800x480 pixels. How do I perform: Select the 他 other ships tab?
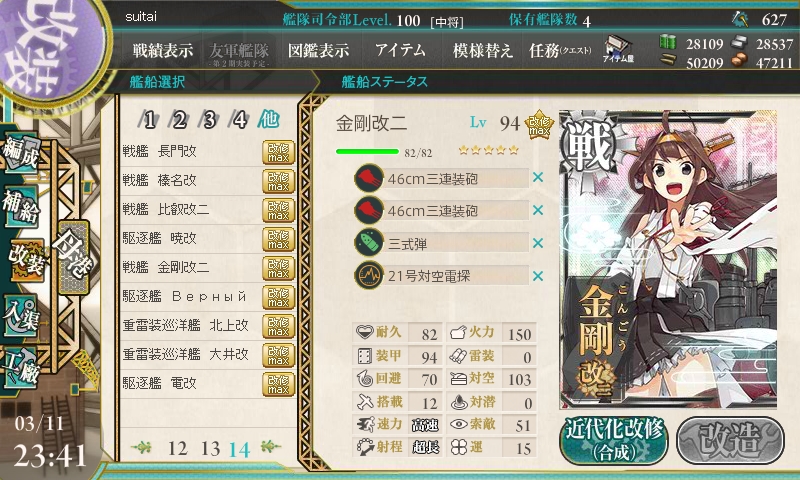pyautogui.click(x=268, y=119)
